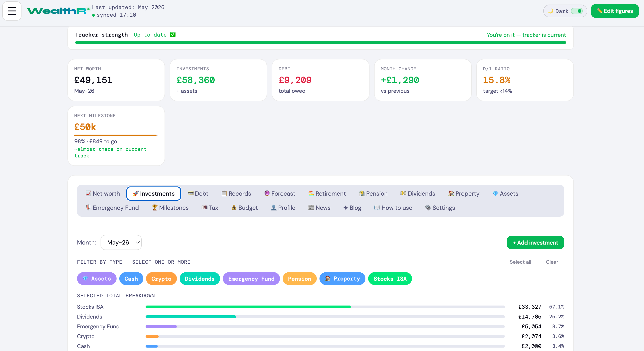644x351 pixels.
Task: Click the Emergency Fund shield icon
Action: coord(88,207)
